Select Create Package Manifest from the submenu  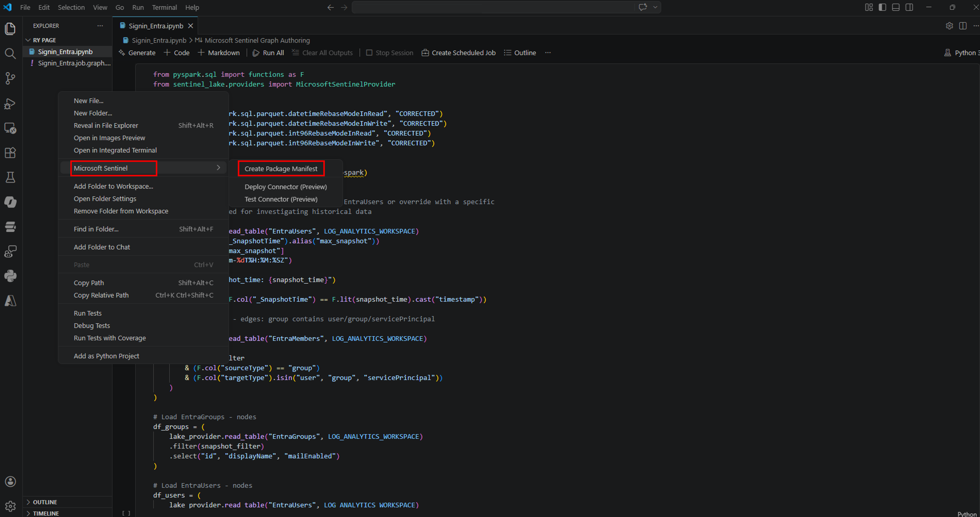tap(281, 168)
